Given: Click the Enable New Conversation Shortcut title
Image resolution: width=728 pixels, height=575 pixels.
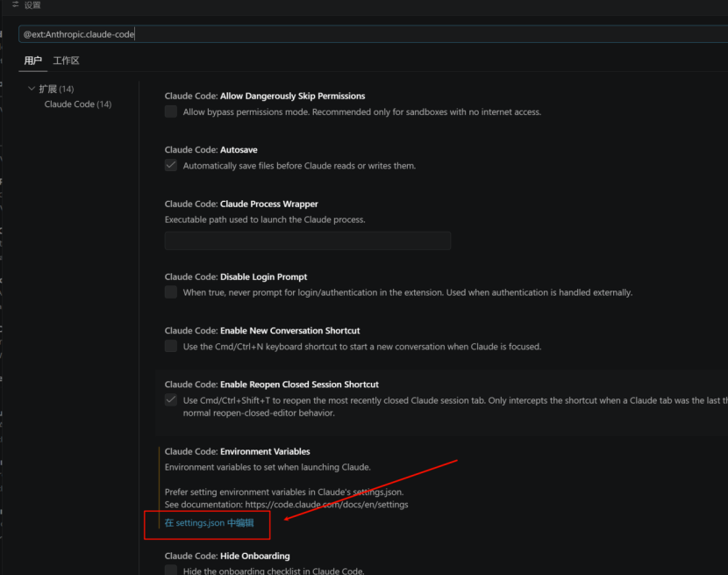Looking at the screenshot, I should (x=262, y=331).
